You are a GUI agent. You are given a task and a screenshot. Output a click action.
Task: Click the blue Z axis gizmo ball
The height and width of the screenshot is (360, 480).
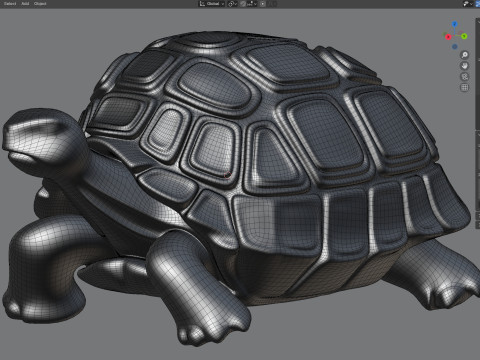455,24
